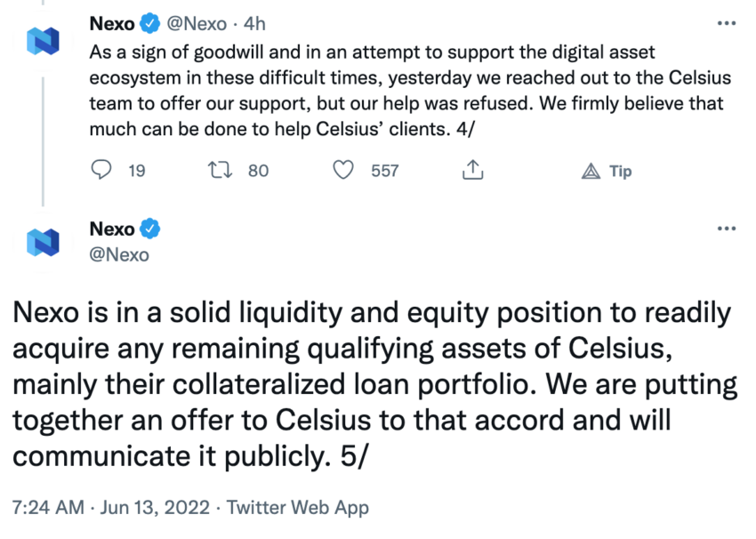Like the tweet with the heart icon
This screenshot has height=539, width=756.
coord(343,170)
